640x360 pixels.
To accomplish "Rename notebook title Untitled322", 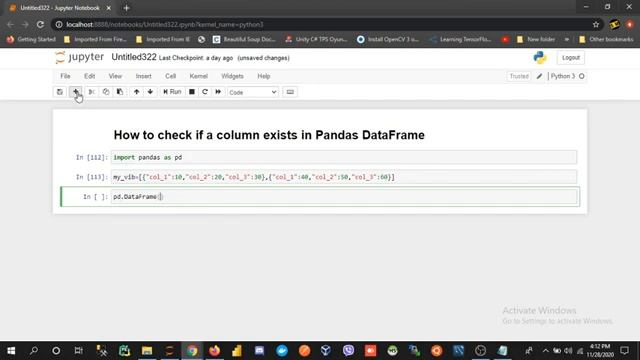I will coord(134,58).
